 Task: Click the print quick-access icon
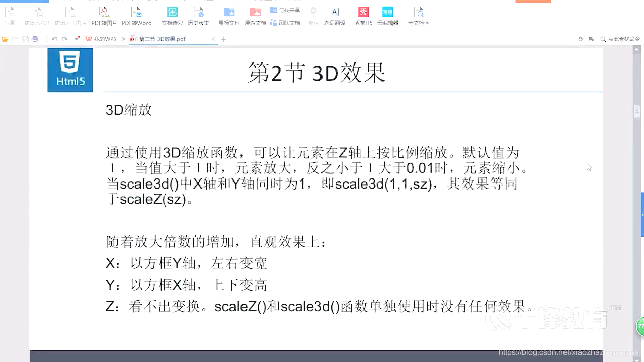[35, 39]
